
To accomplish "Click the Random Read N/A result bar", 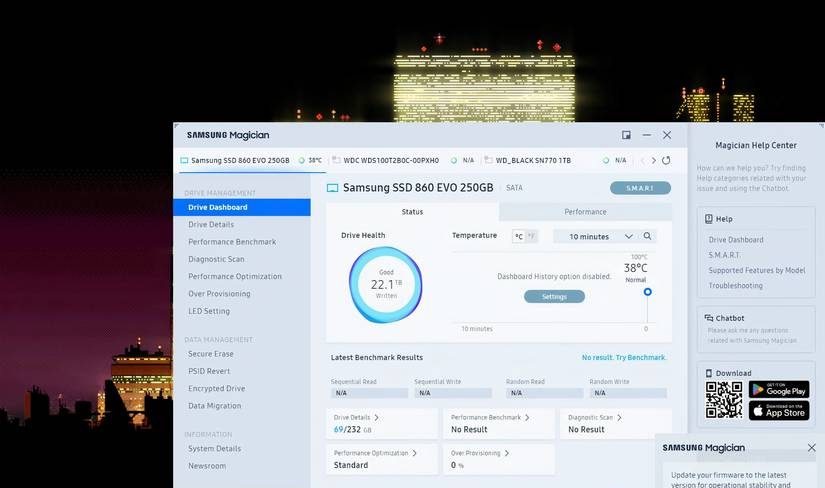I will (545, 393).
